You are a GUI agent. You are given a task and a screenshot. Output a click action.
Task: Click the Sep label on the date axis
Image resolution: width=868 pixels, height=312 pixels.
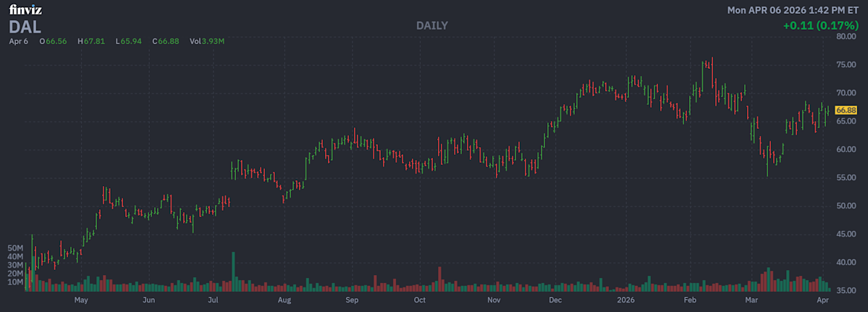(352, 299)
